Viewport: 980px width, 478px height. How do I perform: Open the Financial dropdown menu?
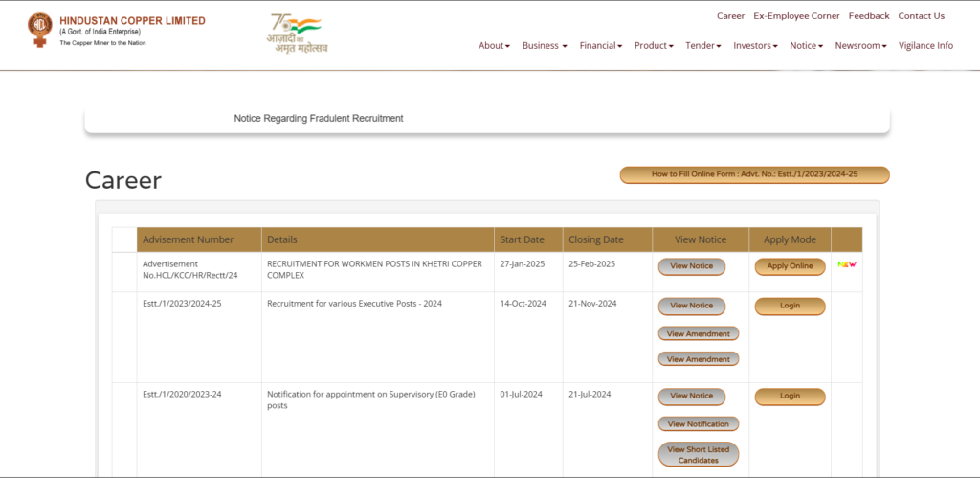click(601, 46)
